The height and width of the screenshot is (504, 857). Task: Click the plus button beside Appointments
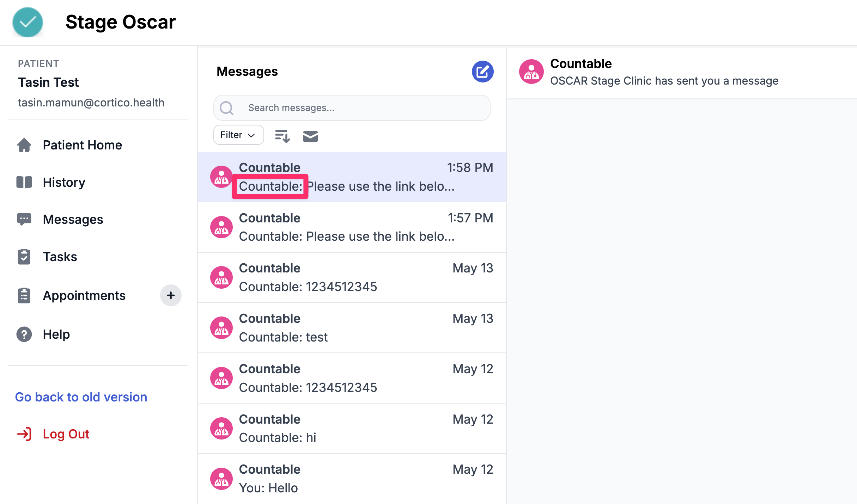pyautogui.click(x=171, y=295)
